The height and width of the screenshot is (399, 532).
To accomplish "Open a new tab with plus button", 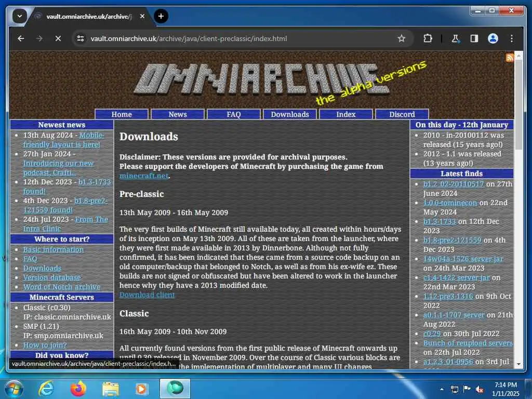I will (161, 16).
